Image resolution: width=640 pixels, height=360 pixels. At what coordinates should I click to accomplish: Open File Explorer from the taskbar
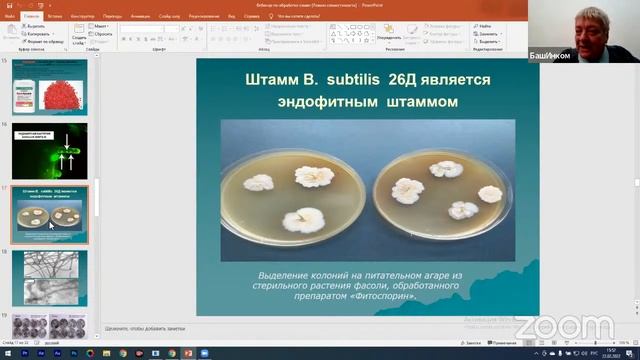[107, 353]
